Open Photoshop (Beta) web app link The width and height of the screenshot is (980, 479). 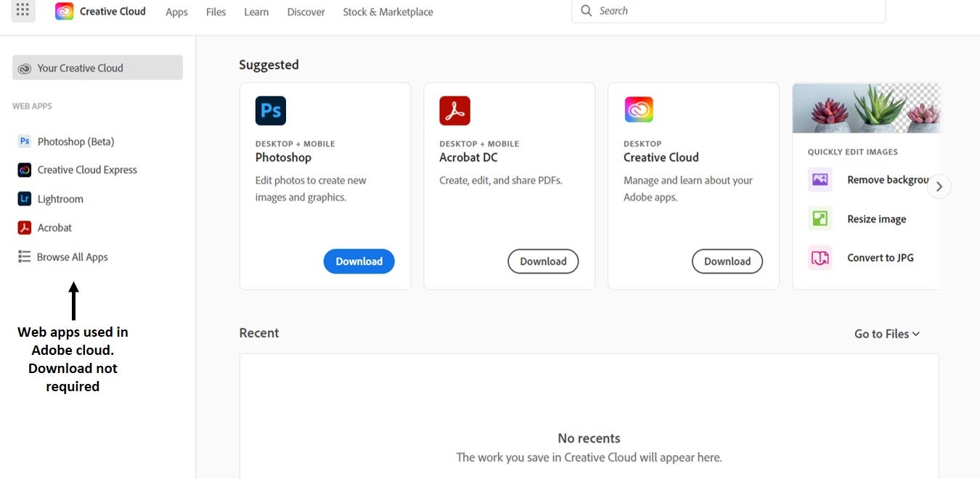coord(75,142)
